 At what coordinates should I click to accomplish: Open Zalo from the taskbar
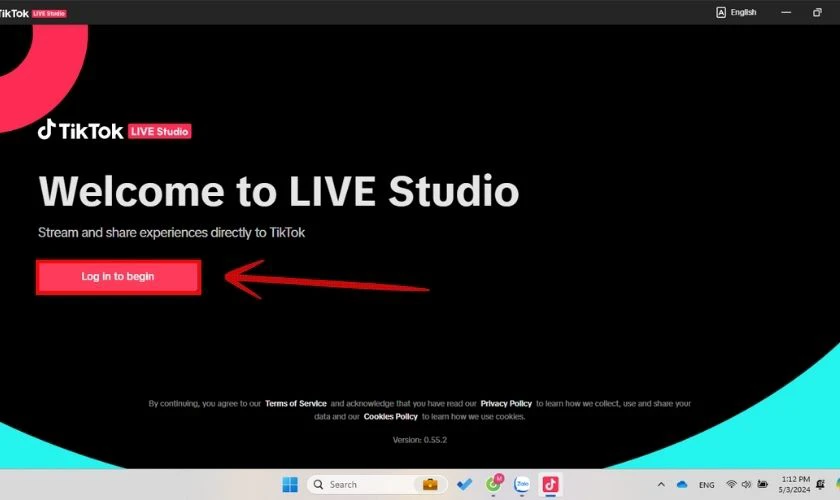click(522, 484)
